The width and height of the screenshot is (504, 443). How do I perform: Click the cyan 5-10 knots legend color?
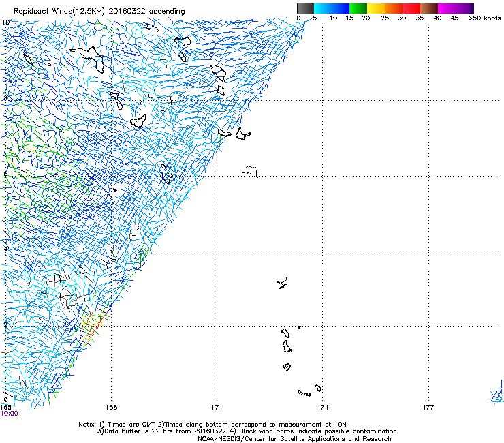coord(323,8)
